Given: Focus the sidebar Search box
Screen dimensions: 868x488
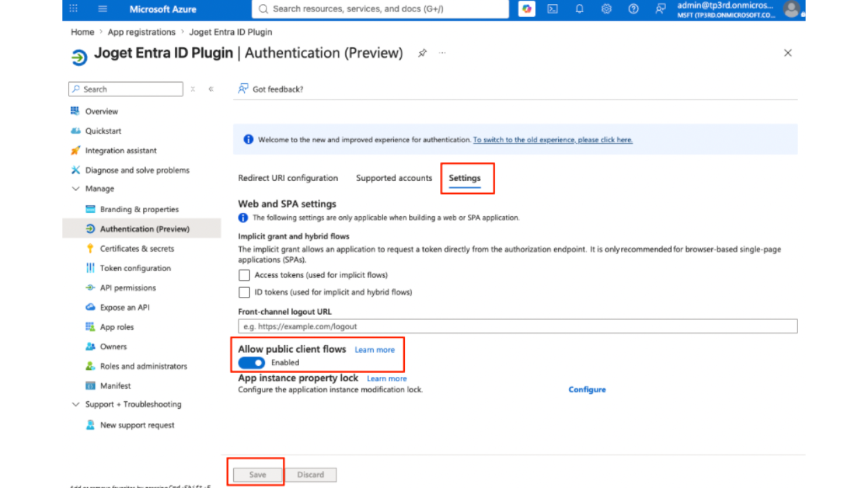Looking at the screenshot, I should (125, 89).
